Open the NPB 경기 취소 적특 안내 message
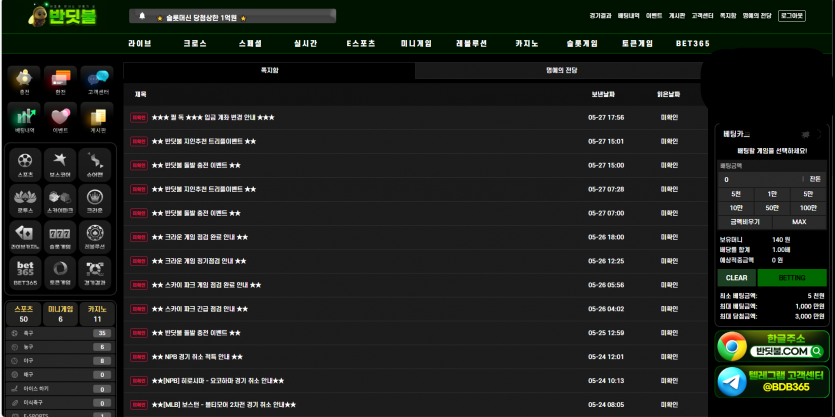The width and height of the screenshot is (835, 417). 197,357
